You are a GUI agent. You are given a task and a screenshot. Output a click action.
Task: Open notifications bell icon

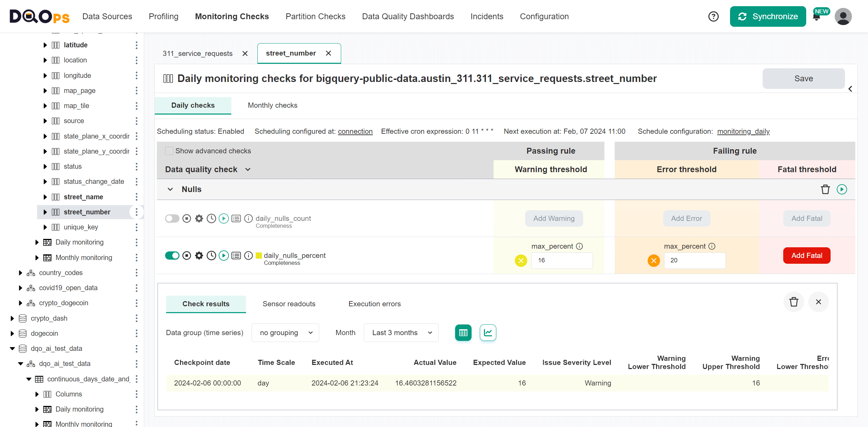817,17
